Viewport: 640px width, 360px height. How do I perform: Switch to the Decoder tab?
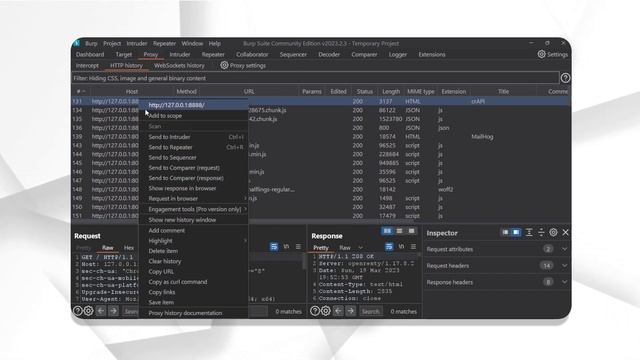tap(329, 54)
